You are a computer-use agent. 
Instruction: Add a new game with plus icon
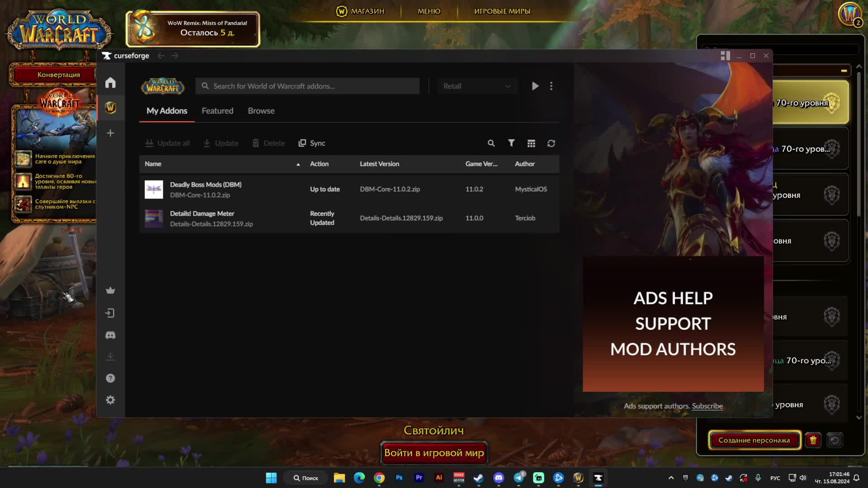(110, 133)
